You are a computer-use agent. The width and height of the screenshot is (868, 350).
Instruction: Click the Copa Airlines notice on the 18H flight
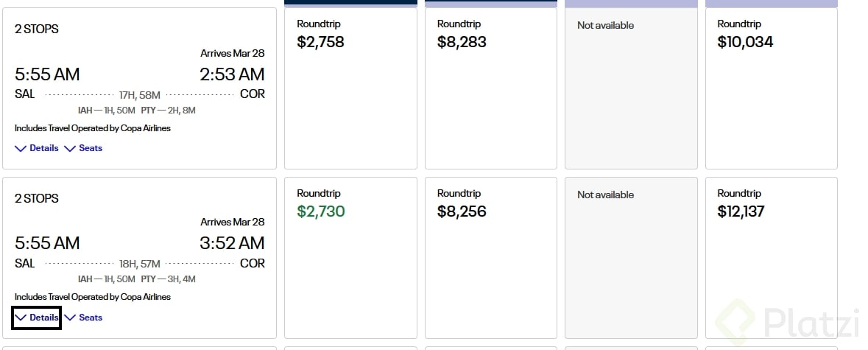[93, 297]
